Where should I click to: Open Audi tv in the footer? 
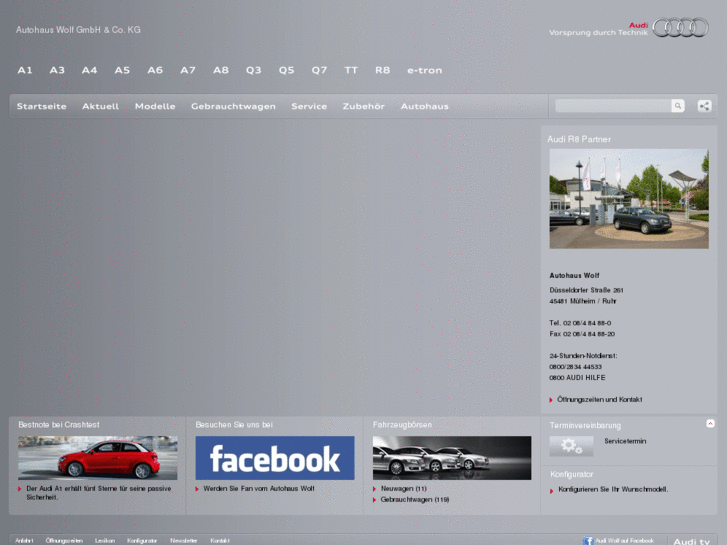pos(691,541)
